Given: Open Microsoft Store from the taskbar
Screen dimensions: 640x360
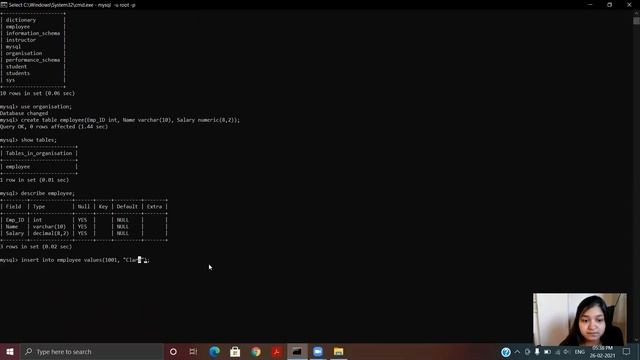Looking at the screenshot, I should tap(235, 351).
